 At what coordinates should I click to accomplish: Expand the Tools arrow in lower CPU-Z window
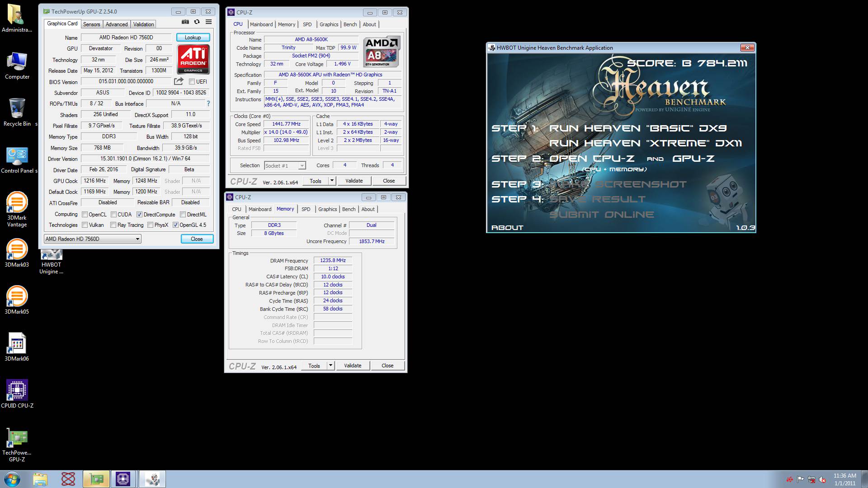(330, 366)
